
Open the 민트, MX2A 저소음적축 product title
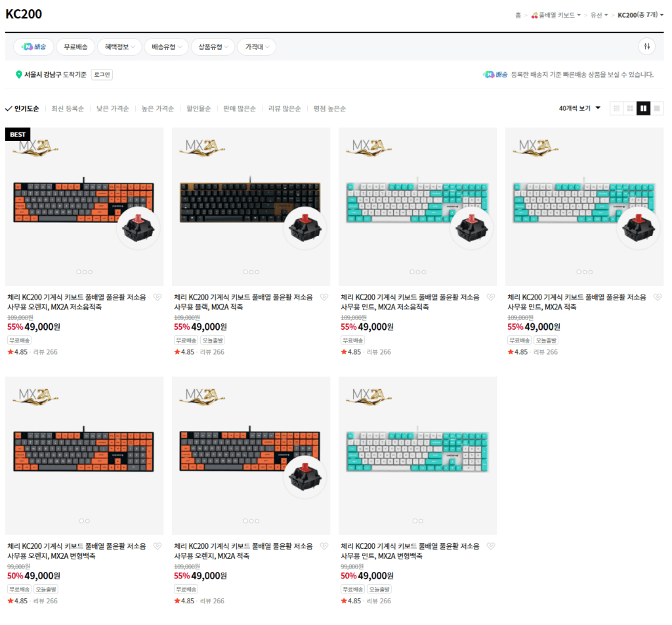[410, 302]
